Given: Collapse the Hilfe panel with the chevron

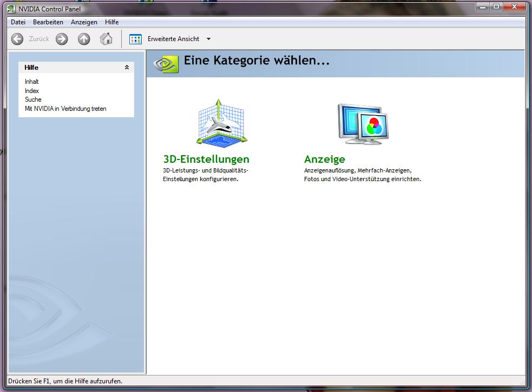Looking at the screenshot, I should pos(127,67).
